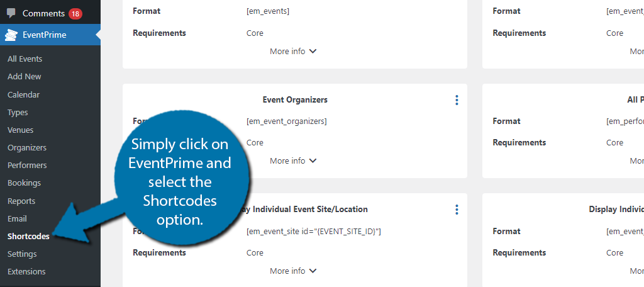The image size is (644, 287).
Task: Open options menu for Event Organizers card
Action: click(x=457, y=100)
